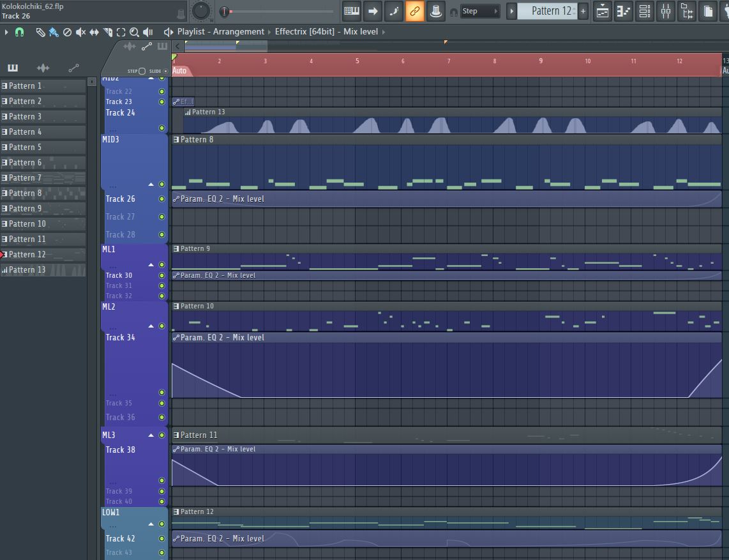Toggle mute LED on Track 34

[x=162, y=393]
